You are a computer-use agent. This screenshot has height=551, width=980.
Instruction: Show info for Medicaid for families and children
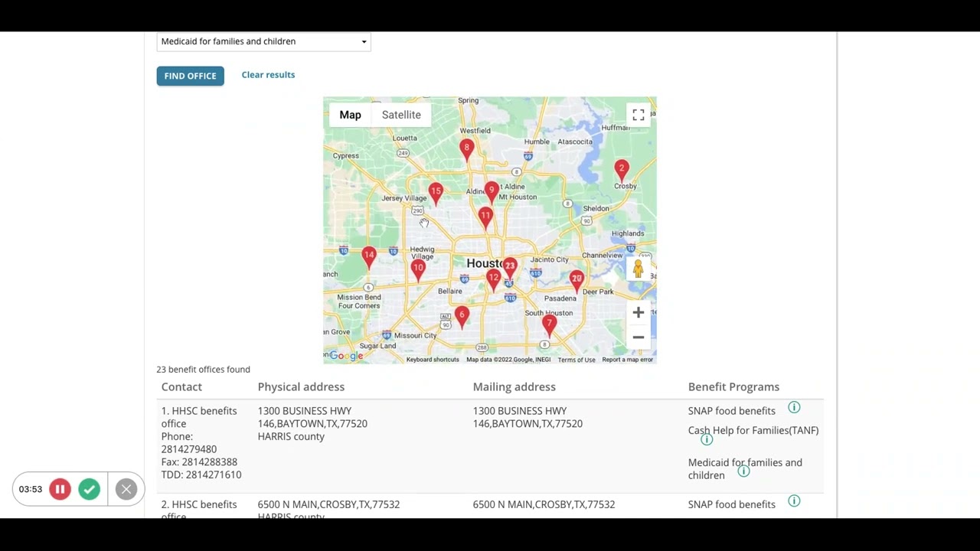(743, 471)
